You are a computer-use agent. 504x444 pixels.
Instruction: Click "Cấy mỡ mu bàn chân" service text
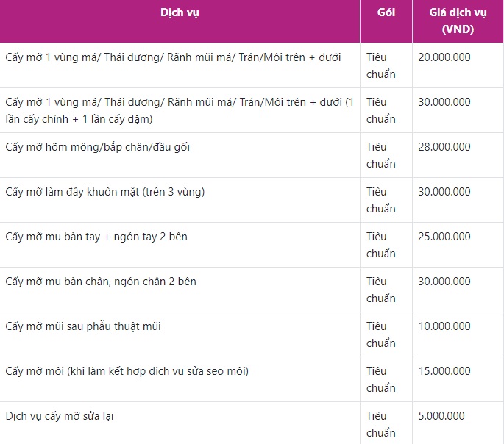click(x=101, y=282)
